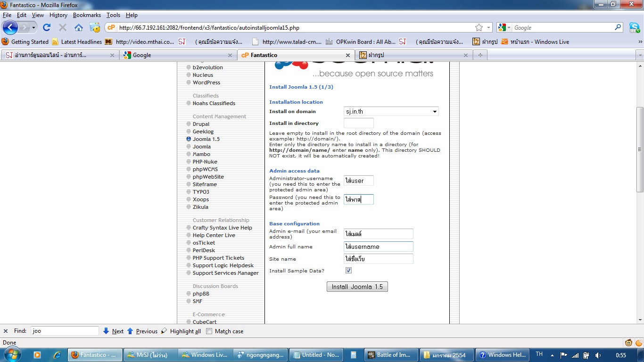The image size is (644, 362).
Task: Click the folder-and-globe toolbar icon beside Home
Action: 95,27
